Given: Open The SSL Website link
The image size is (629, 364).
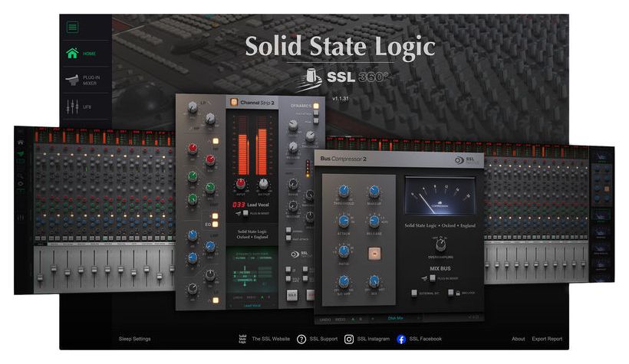Looking at the screenshot, I should click(271, 339).
